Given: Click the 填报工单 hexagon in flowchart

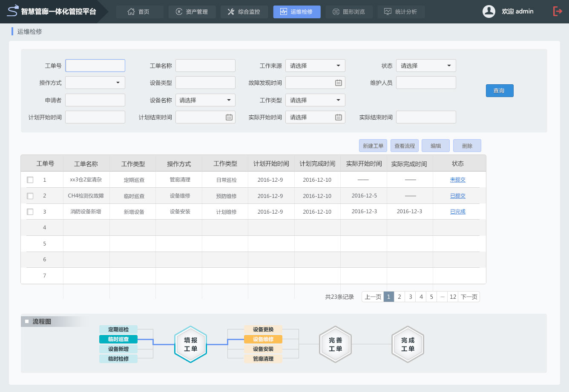Looking at the screenshot, I should (190, 344).
